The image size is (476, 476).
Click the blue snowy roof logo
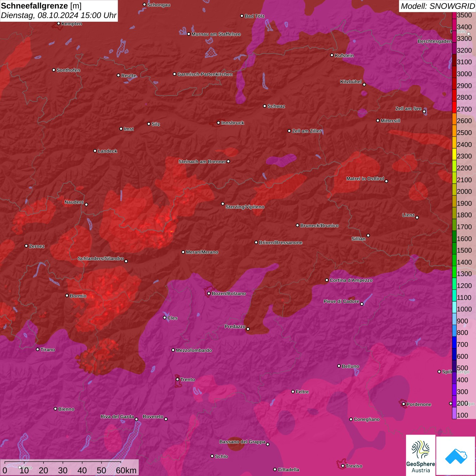point(456,456)
